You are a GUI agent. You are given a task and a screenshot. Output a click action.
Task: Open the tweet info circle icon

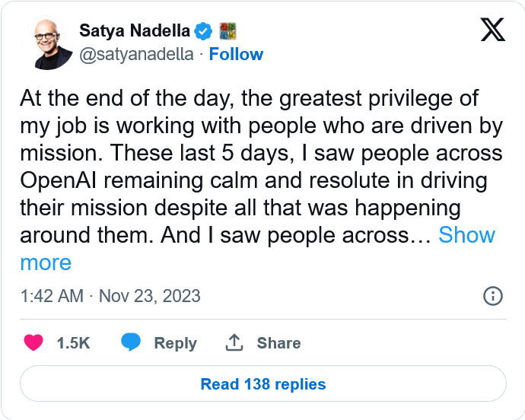pyautogui.click(x=493, y=296)
